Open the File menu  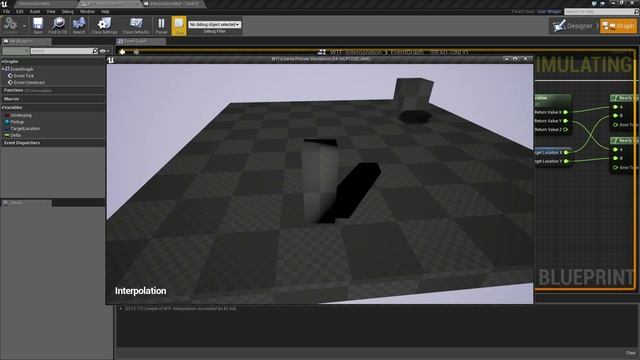pyautogui.click(x=7, y=11)
